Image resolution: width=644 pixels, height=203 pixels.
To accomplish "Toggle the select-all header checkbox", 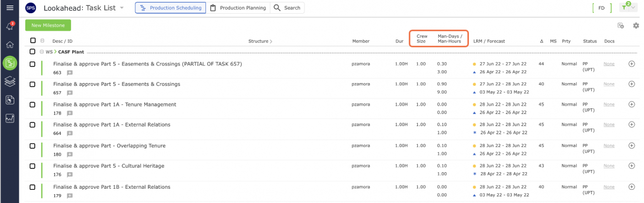I will (x=33, y=41).
